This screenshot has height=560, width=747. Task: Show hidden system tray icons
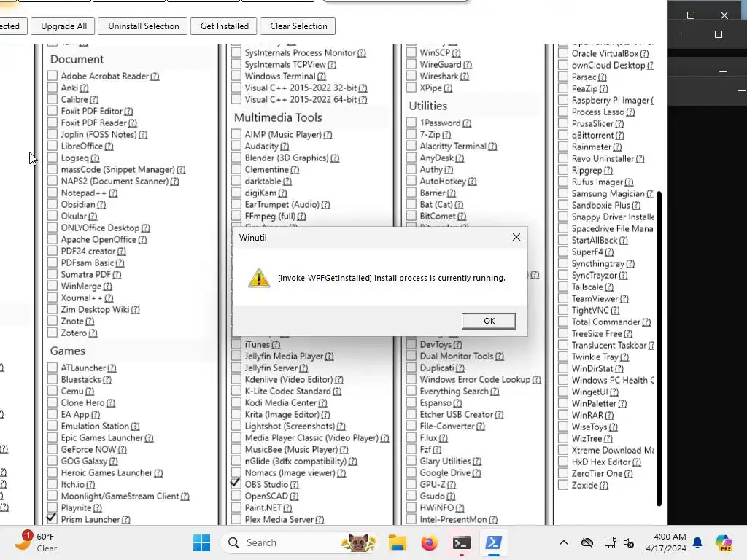coord(564,542)
